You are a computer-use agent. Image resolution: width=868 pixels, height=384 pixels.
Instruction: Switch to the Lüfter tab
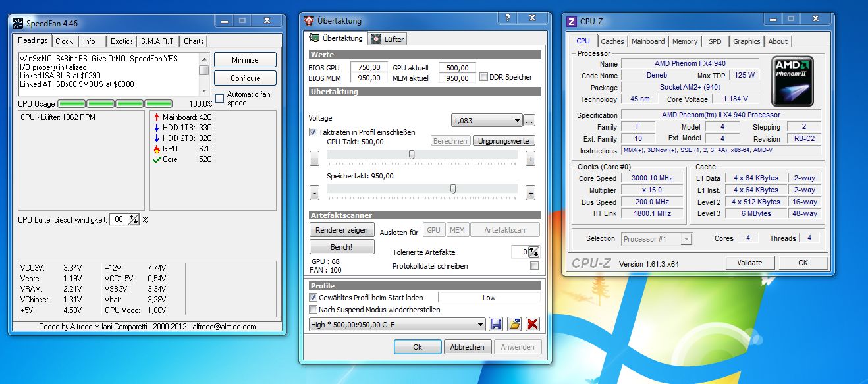[388, 40]
